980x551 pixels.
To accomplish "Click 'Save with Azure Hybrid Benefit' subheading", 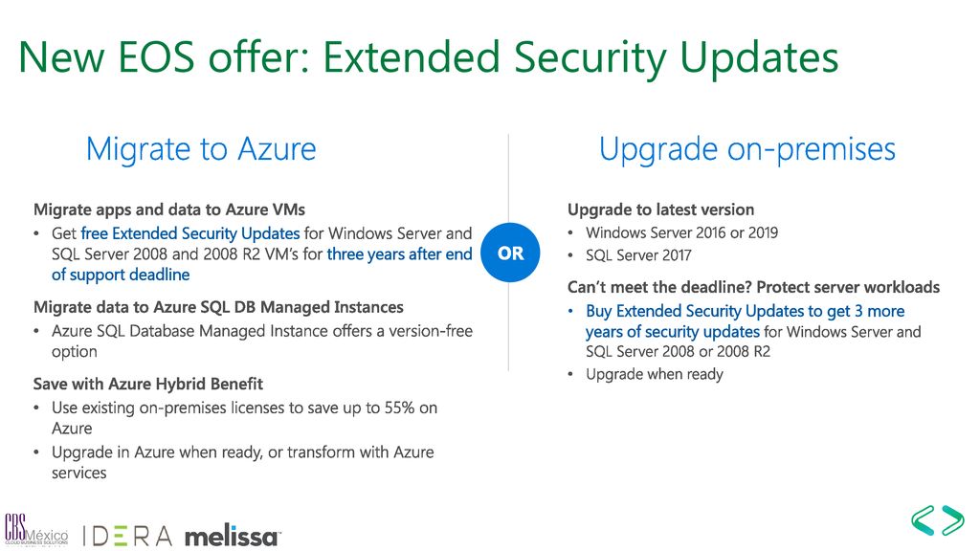I will pyautogui.click(x=148, y=384).
